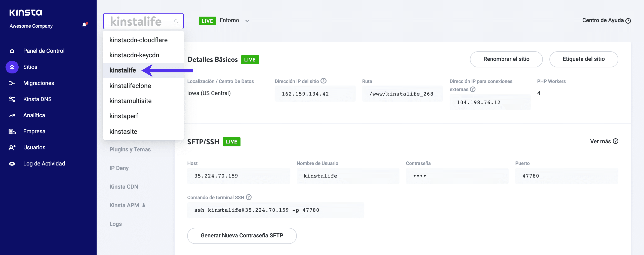Image resolution: width=644 pixels, height=255 pixels.
Task: Click the Renombrar el sitio button
Action: tap(506, 59)
